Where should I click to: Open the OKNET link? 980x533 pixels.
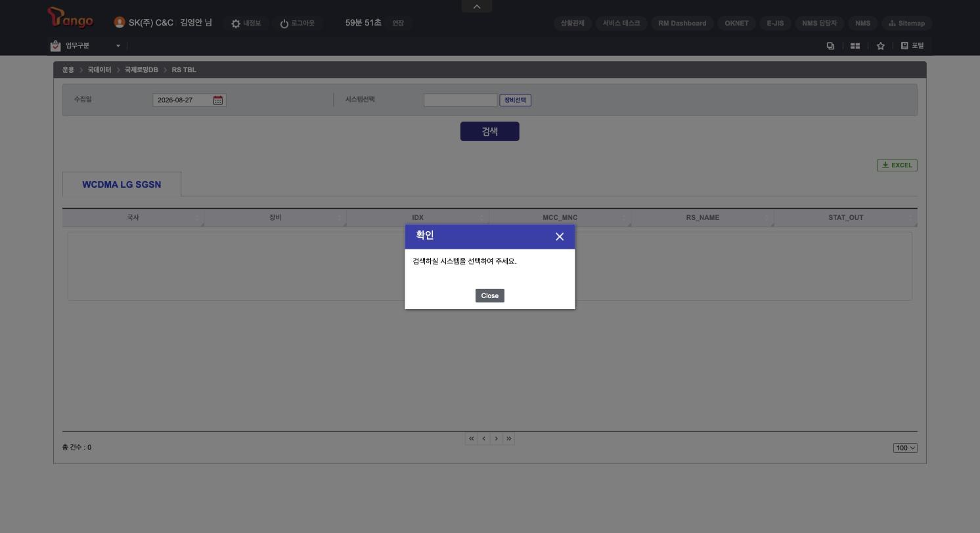pos(736,23)
